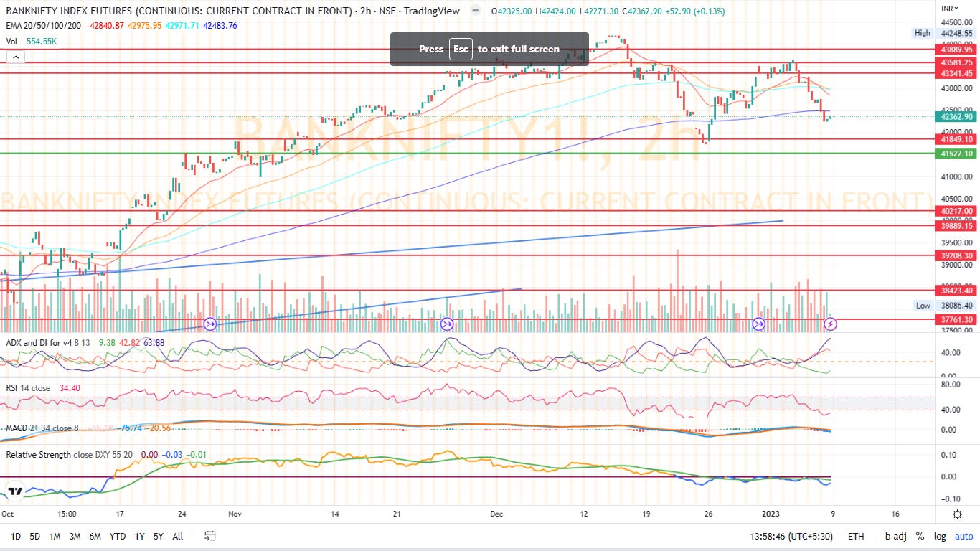Click the TradingView logo icon
Screen dimensions: 980x551
click(x=14, y=491)
